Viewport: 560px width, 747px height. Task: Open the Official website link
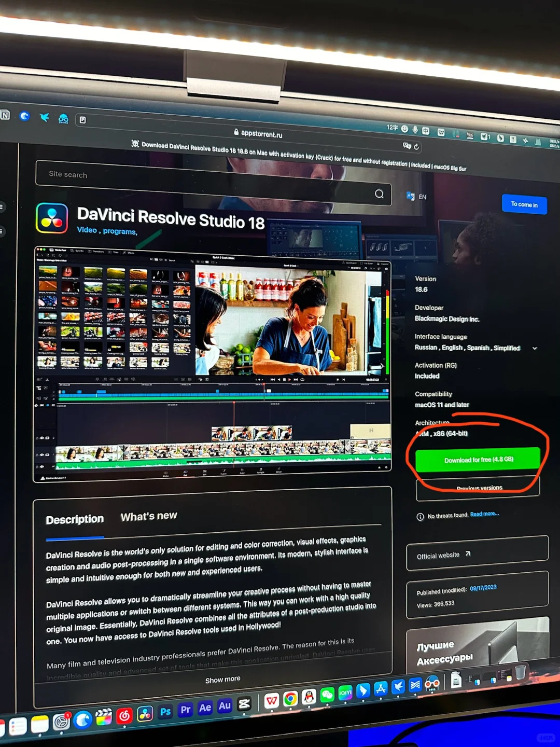(x=477, y=554)
